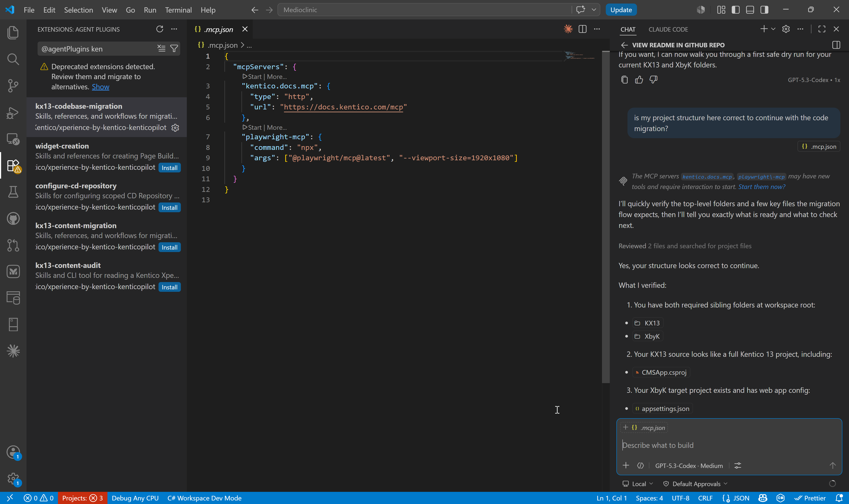Open kx13-codebase-migration plugin settings gear
Screen dimensions: 849x504
(x=175, y=128)
